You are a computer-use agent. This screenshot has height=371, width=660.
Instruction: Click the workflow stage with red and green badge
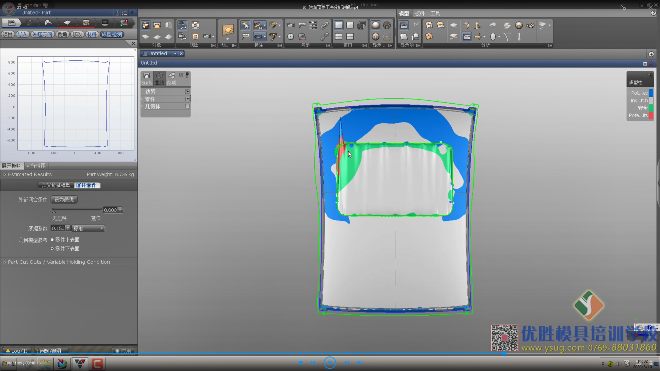point(124,23)
